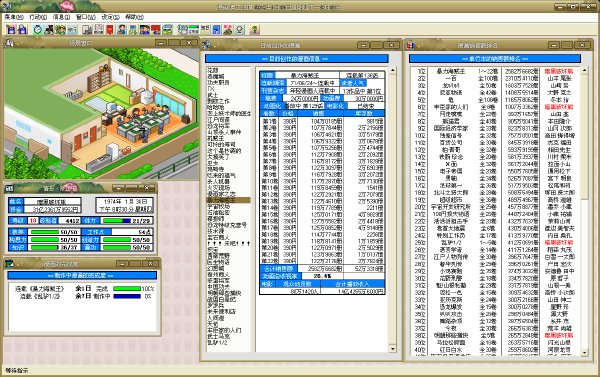Viewport: 600px width, 377px height.
Task: Click the save-game floppy disk icon
Action: tap(11, 29)
